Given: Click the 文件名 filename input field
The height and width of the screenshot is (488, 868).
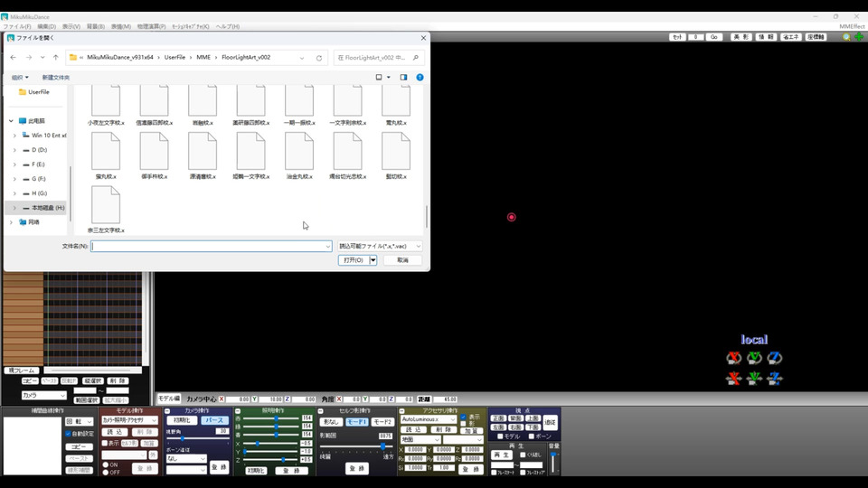Looking at the screenshot, I should pyautogui.click(x=212, y=246).
